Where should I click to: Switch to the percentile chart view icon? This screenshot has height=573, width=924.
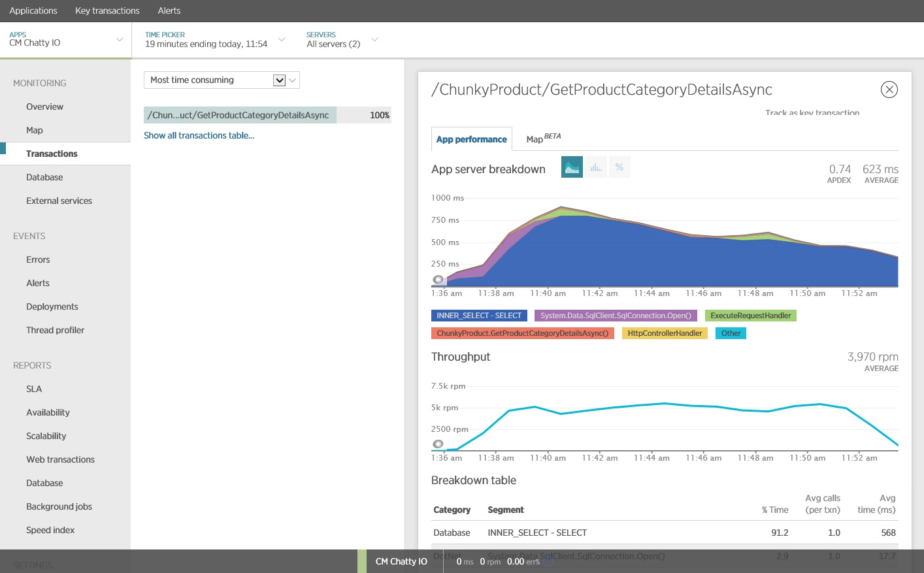click(619, 167)
